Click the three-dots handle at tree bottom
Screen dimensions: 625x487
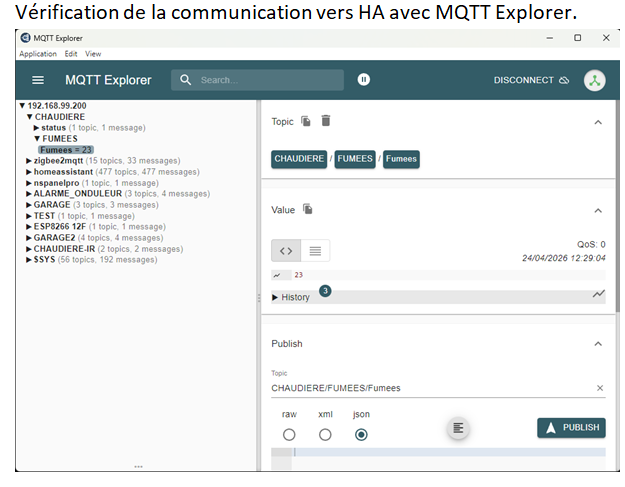(138, 466)
